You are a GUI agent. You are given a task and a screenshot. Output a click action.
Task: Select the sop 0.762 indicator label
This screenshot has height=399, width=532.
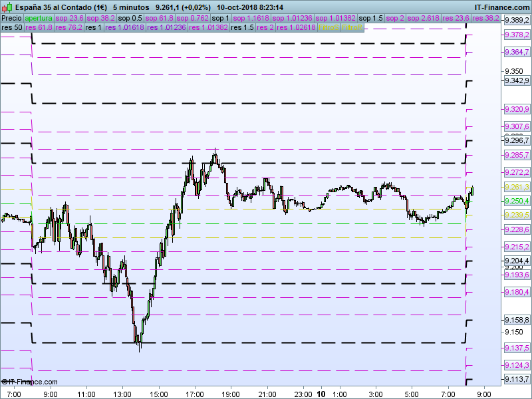[x=193, y=19]
